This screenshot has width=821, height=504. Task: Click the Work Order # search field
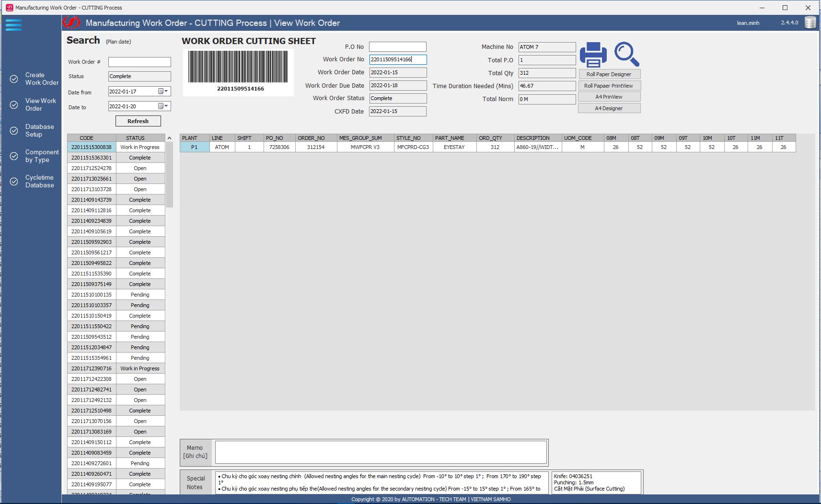click(x=139, y=62)
